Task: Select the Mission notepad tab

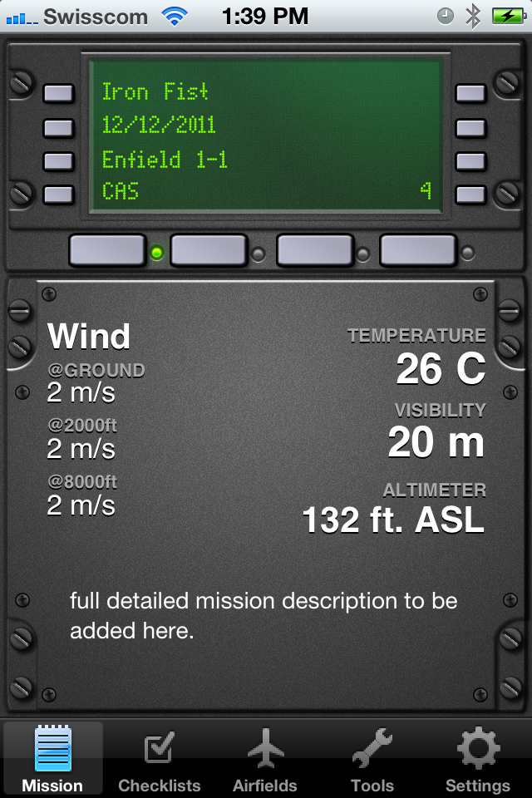Action: [53, 759]
